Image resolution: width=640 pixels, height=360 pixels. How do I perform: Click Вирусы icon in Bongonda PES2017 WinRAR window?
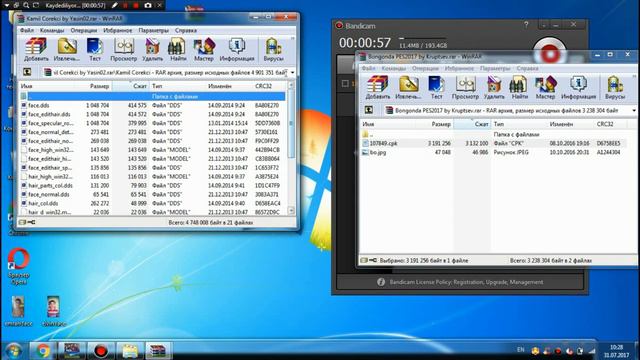tap(615, 87)
